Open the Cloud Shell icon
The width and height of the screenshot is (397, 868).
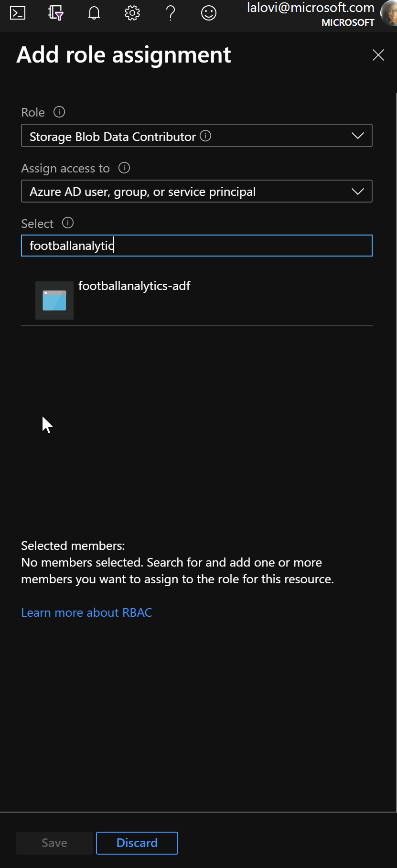(x=18, y=13)
